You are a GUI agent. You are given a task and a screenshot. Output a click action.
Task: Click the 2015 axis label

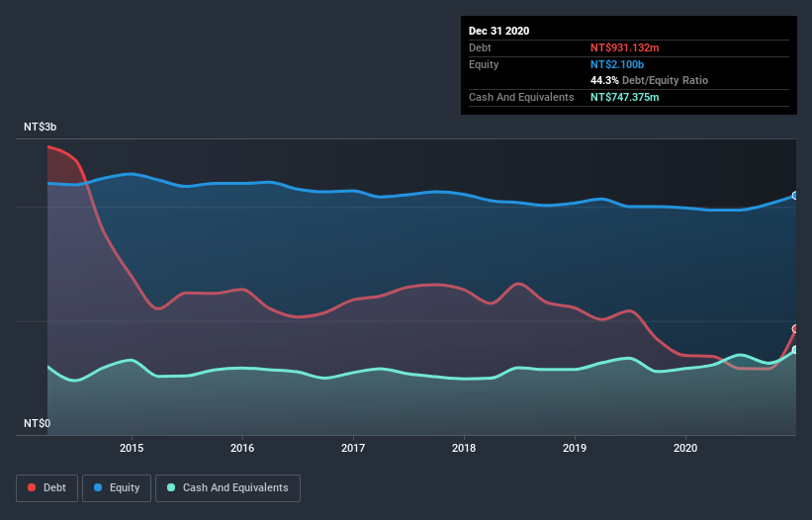132,448
